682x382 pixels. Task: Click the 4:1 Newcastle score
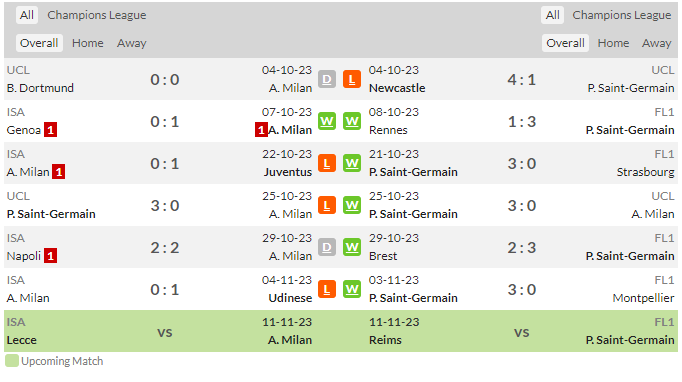[522, 80]
